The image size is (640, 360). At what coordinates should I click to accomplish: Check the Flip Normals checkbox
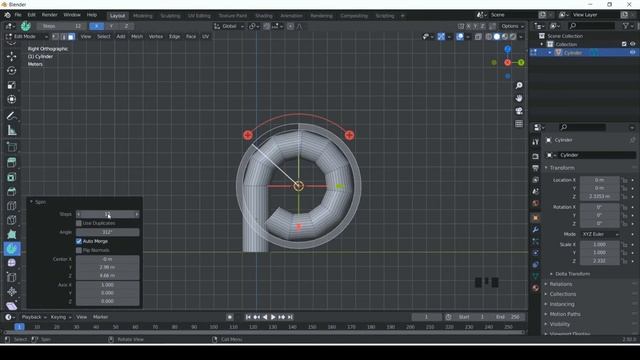pos(79,250)
